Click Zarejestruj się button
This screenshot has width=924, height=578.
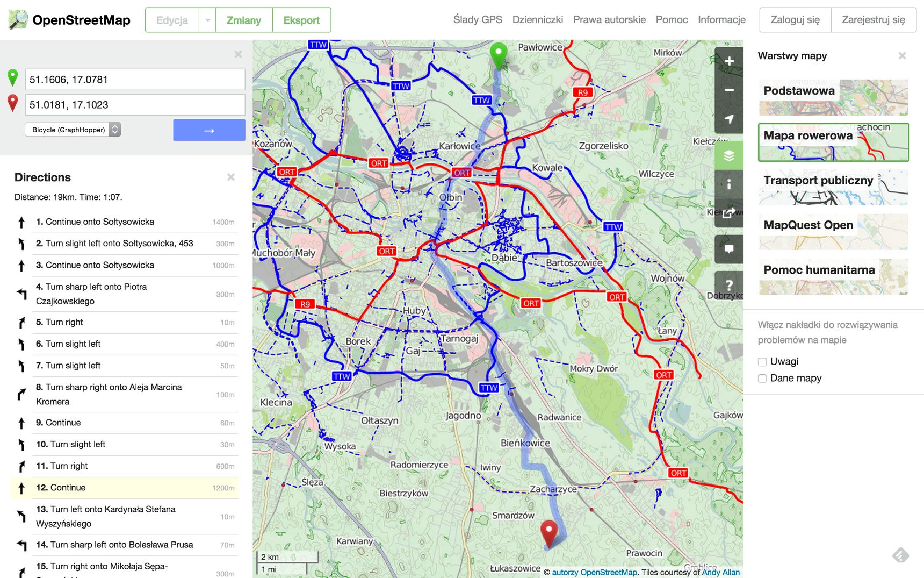[874, 20]
